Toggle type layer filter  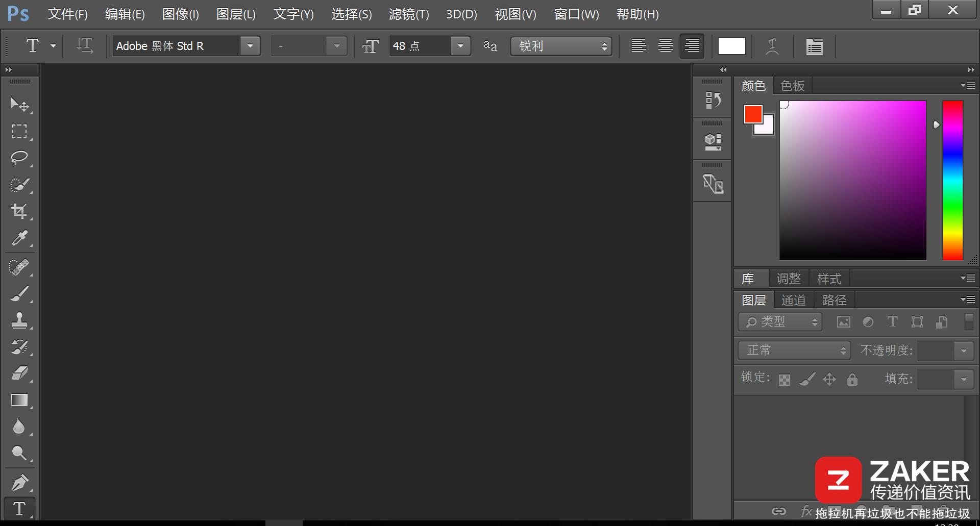tap(893, 322)
